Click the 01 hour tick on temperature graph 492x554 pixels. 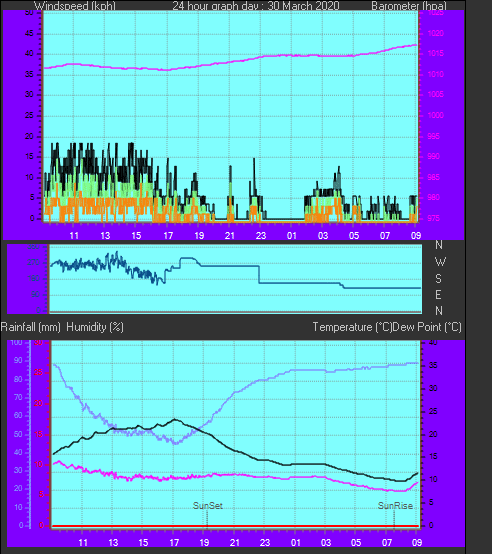tap(296, 542)
